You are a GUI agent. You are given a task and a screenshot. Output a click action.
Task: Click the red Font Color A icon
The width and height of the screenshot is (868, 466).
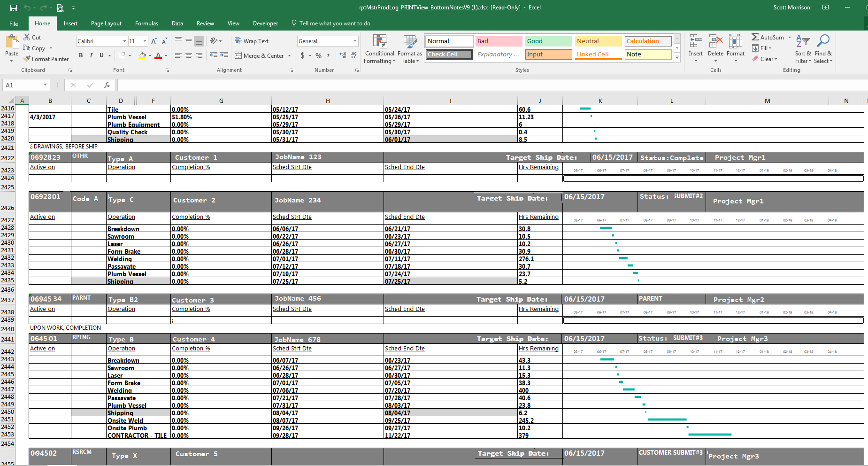coord(158,55)
